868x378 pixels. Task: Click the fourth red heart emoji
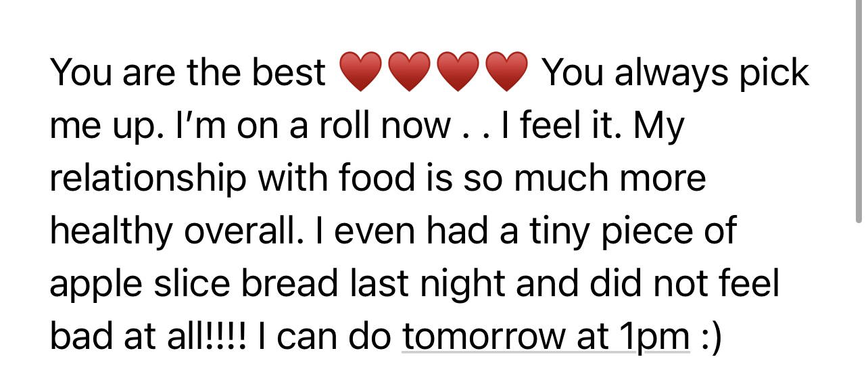[507, 72]
